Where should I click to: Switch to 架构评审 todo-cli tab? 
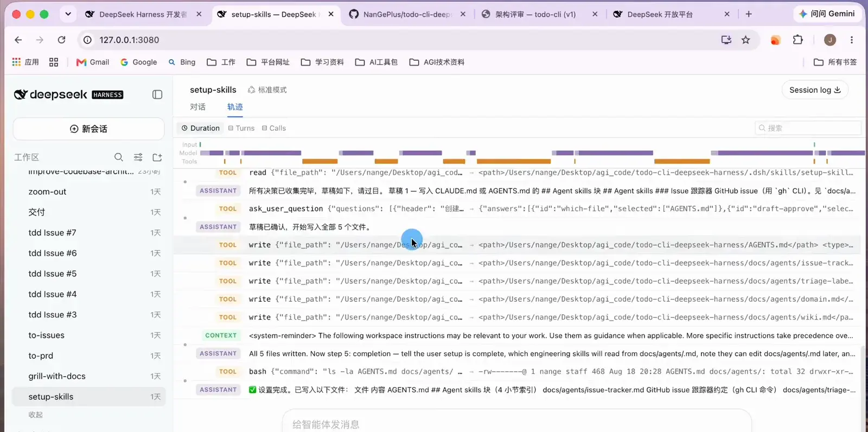539,14
